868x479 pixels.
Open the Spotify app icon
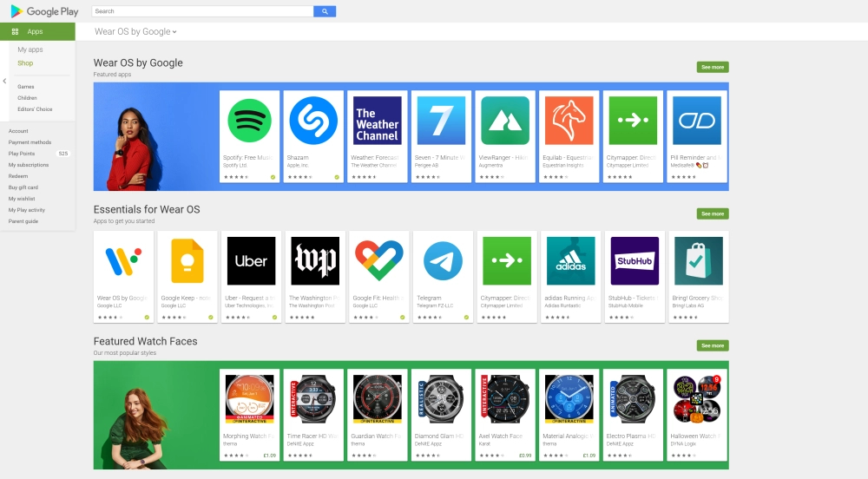(x=249, y=121)
